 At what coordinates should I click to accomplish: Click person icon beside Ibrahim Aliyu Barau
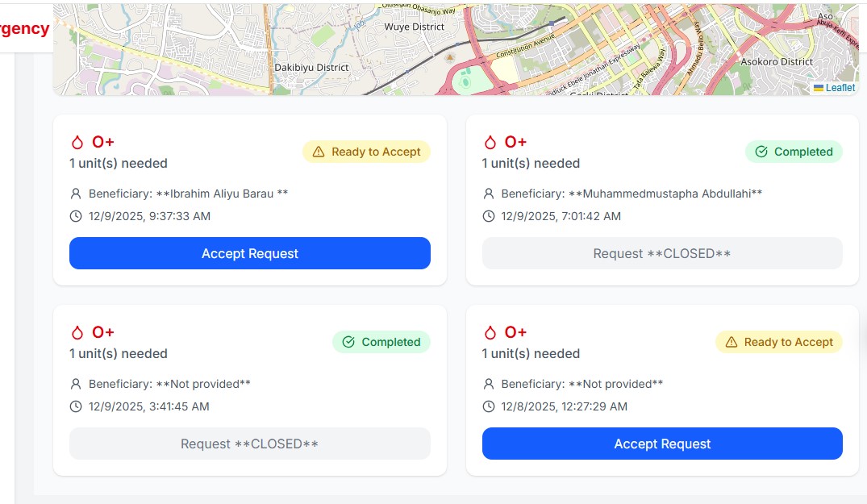click(77, 194)
